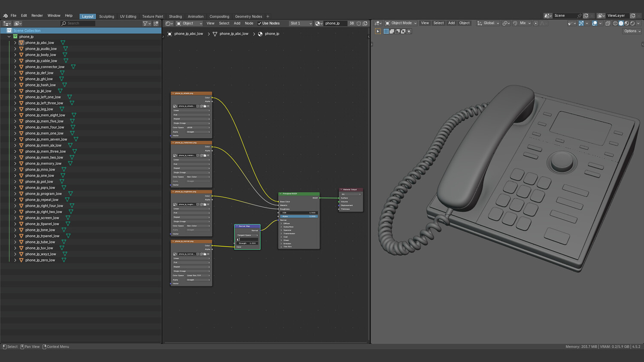
Task: Open the Mix snapping dropdown
Action: coord(525,23)
